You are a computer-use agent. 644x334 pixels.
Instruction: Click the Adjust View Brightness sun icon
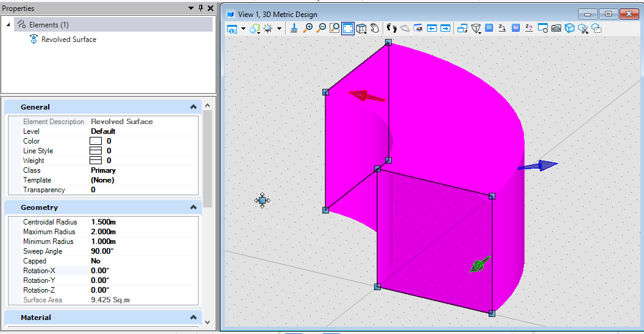click(x=268, y=29)
